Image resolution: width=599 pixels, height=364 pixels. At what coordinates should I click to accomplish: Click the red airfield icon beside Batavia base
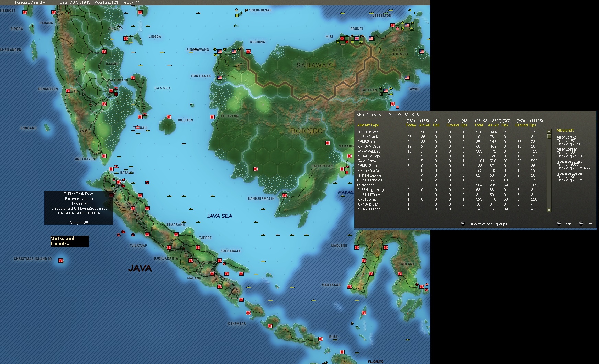coord(123,180)
